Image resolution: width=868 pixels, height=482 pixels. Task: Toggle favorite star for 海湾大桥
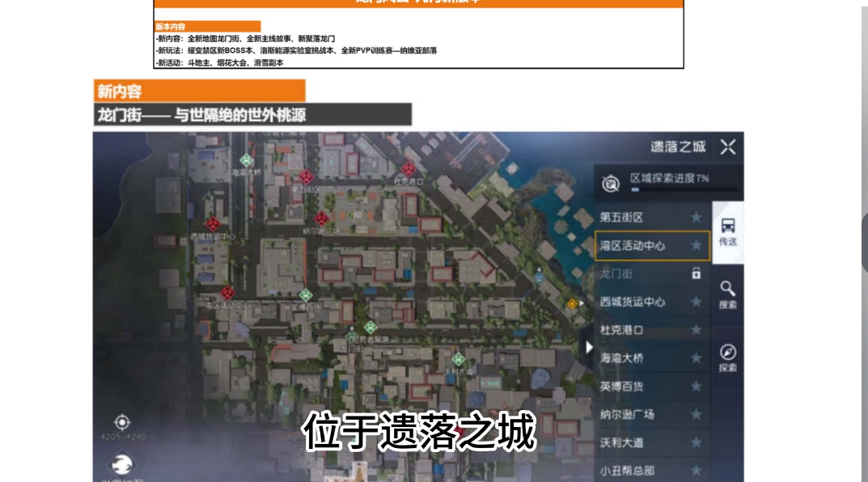tap(697, 358)
